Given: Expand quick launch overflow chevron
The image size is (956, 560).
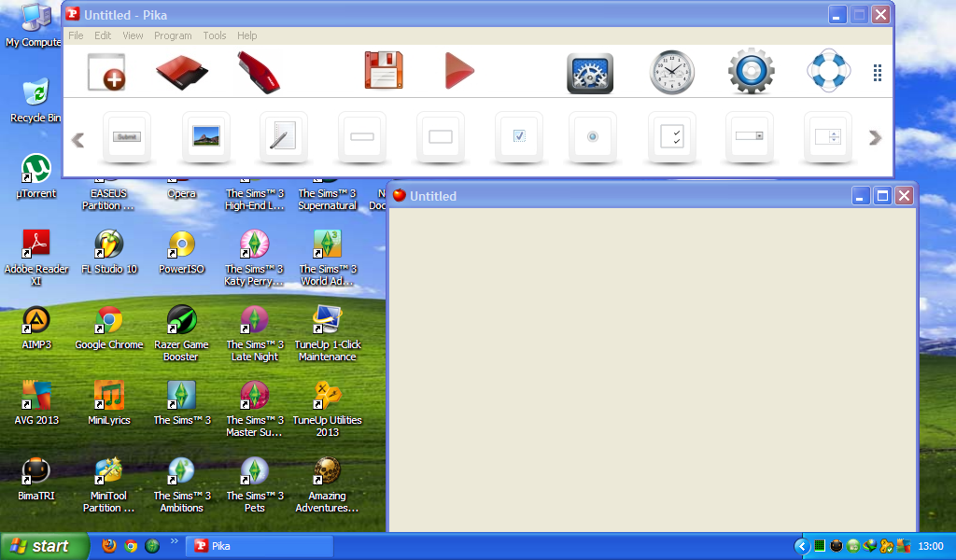Looking at the screenshot, I should [174, 541].
